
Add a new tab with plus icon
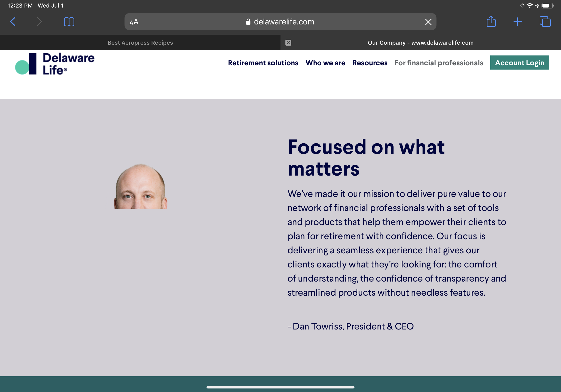(518, 22)
